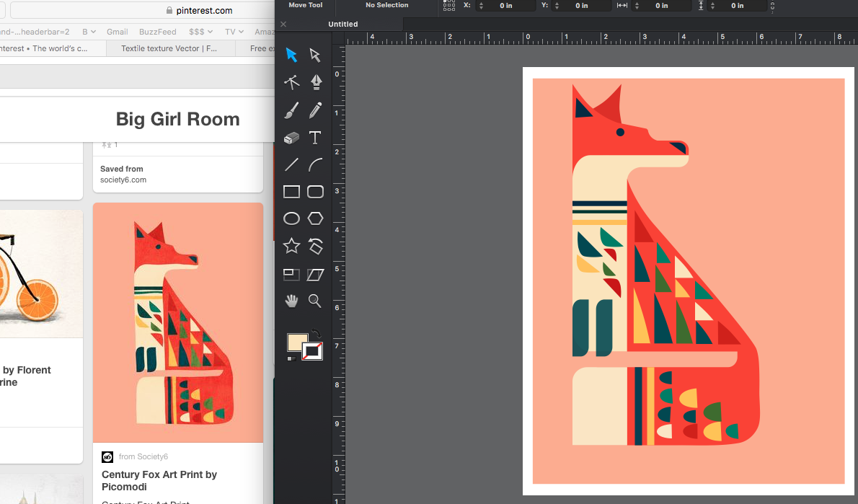Expand the $$$ bookmarks folder

[200, 32]
